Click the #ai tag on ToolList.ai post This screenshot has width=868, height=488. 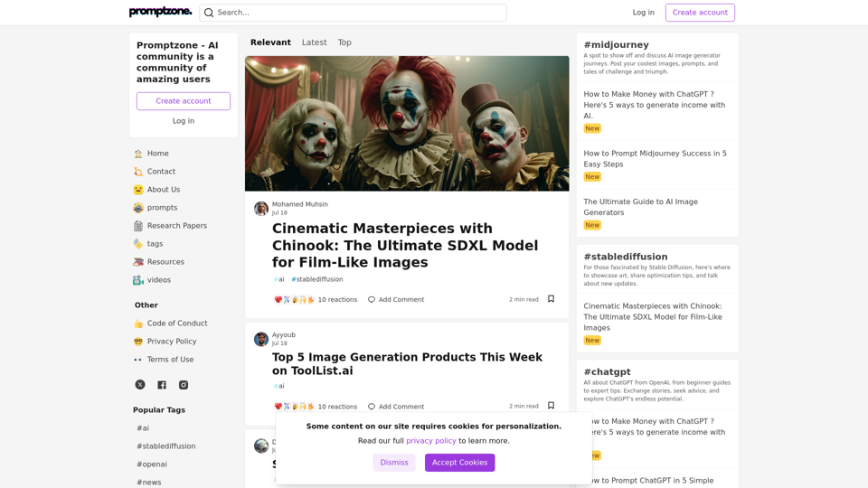pyautogui.click(x=279, y=386)
